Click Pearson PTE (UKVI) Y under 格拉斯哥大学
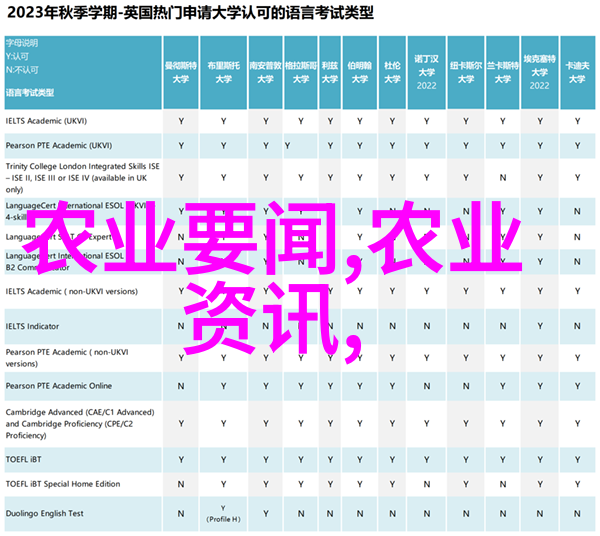 [x=287, y=146]
